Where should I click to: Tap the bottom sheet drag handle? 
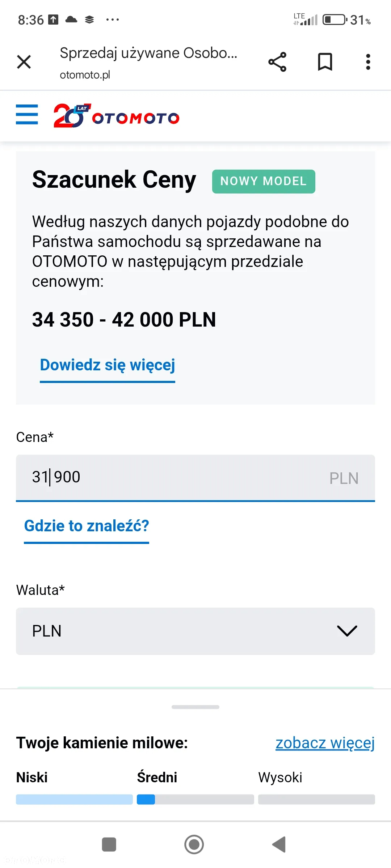195,707
